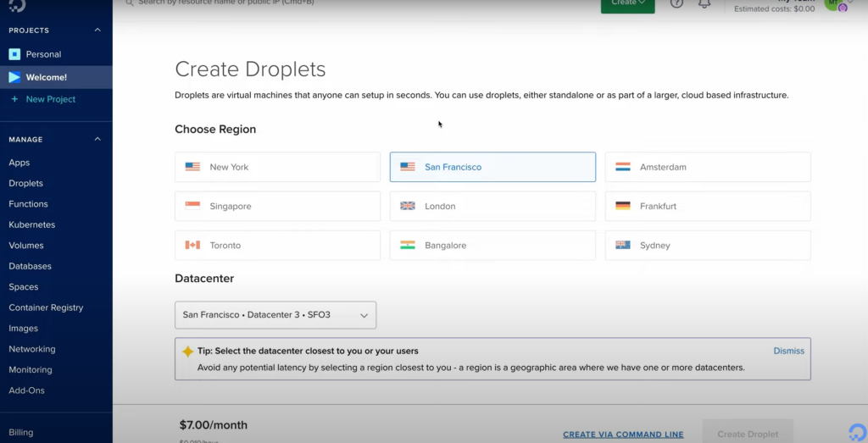Image resolution: width=868 pixels, height=443 pixels.
Task: Select the Amsterdam region
Action: point(708,167)
